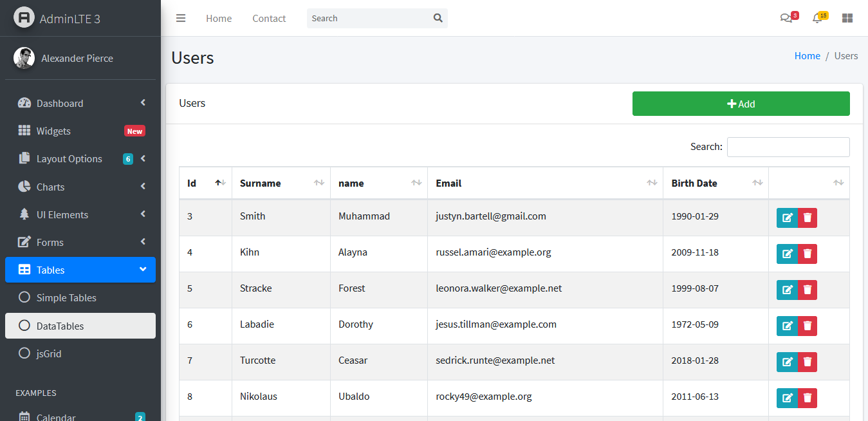Delete the user Kihn row
Viewport: 868px width, 421px height.
pos(808,254)
